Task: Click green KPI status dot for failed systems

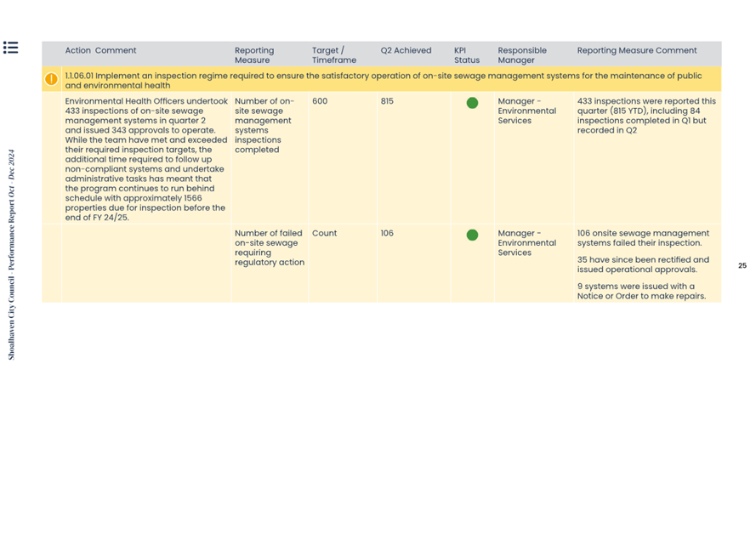Action: point(472,235)
